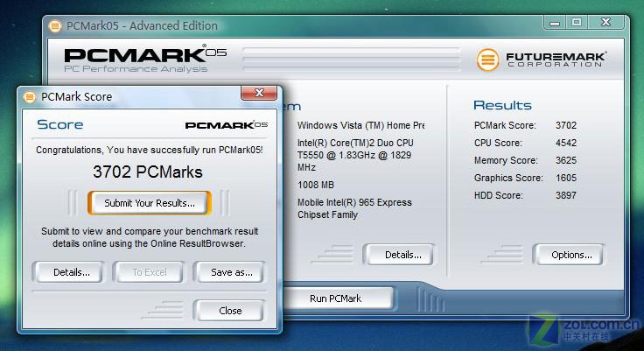Submit your results online

click(x=150, y=203)
